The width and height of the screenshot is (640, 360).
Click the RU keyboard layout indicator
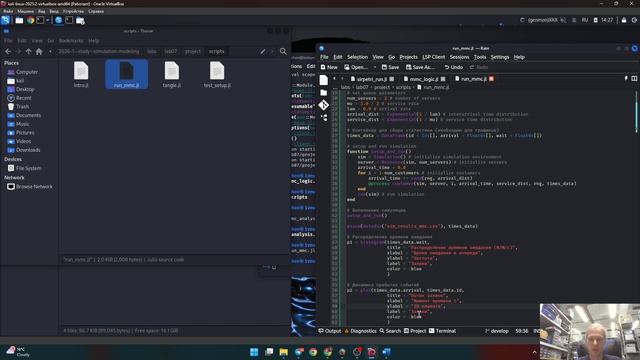click(584, 20)
